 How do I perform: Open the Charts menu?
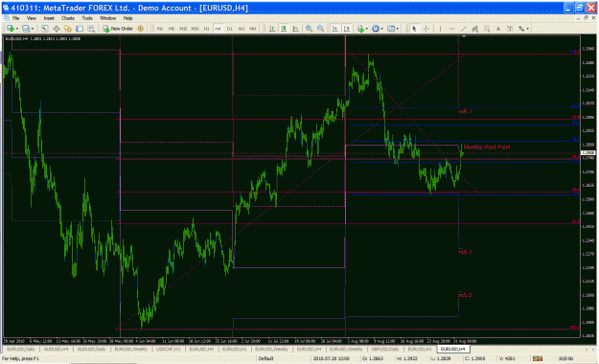pyautogui.click(x=68, y=18)
